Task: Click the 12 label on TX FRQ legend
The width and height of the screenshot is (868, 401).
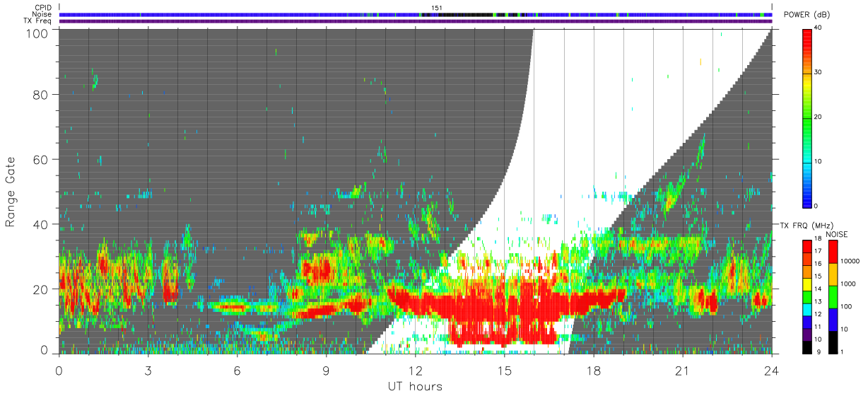Action: click(x=819, y=314)
